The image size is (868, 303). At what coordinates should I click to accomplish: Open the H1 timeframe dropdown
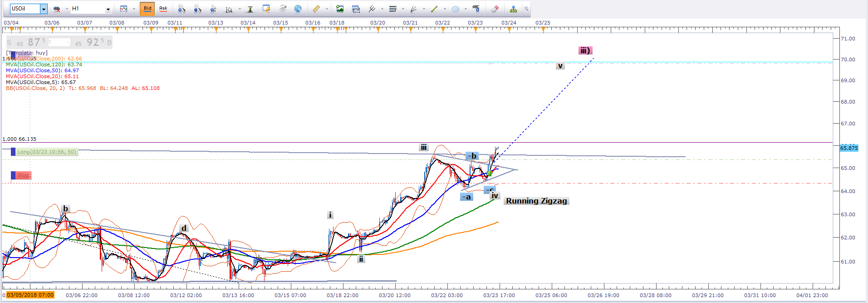point(108,9)
